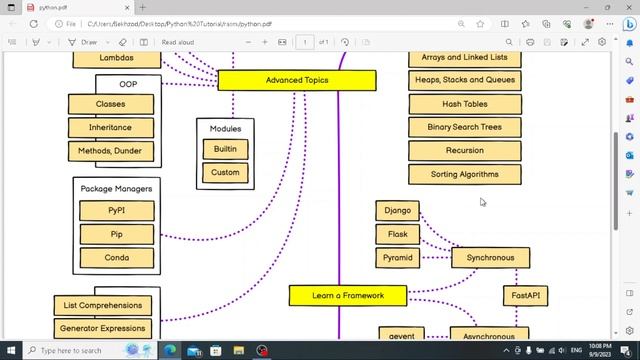View site information File icon
Viewport: 640px width, 360px height.
(x=65, y=24)
